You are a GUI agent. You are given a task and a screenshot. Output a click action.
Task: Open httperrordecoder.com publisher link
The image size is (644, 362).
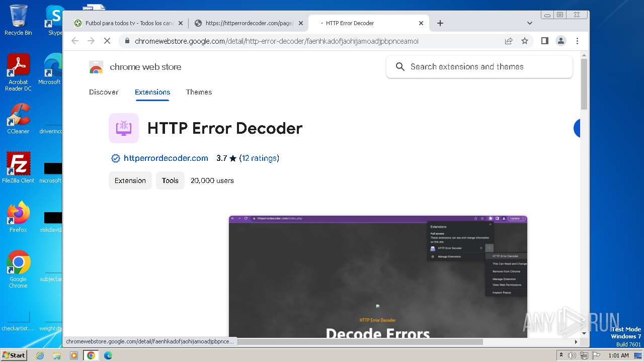166,158
